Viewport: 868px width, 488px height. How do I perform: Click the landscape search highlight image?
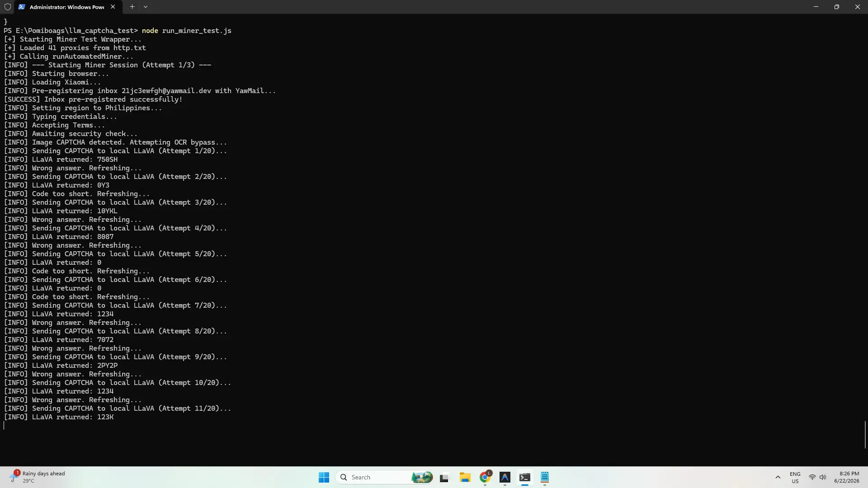pos(421,477)
